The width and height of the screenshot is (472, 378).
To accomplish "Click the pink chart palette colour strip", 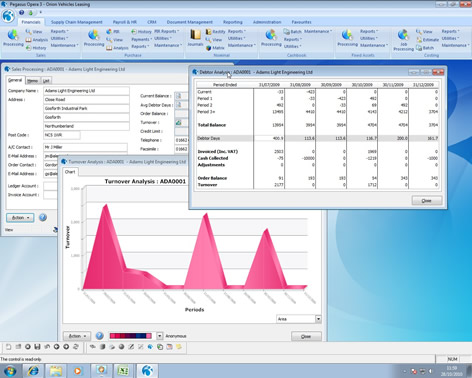I will [x=131, y=336].
